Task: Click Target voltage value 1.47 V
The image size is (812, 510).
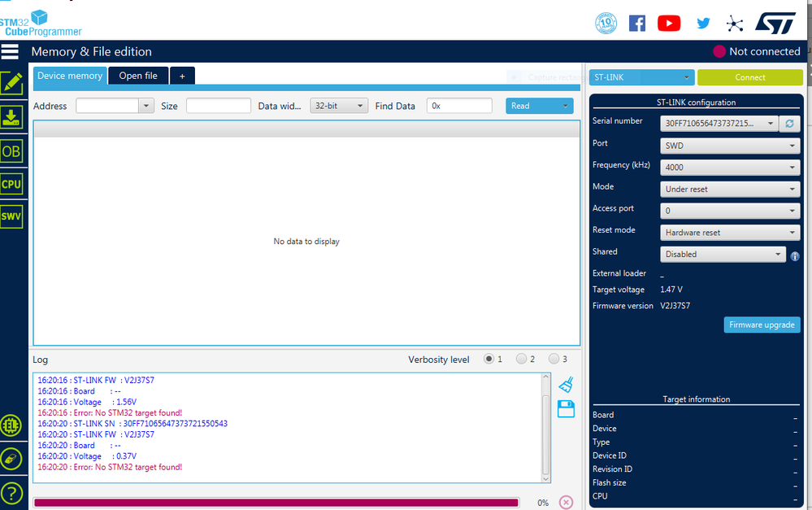Action: [x=671, y=290]
